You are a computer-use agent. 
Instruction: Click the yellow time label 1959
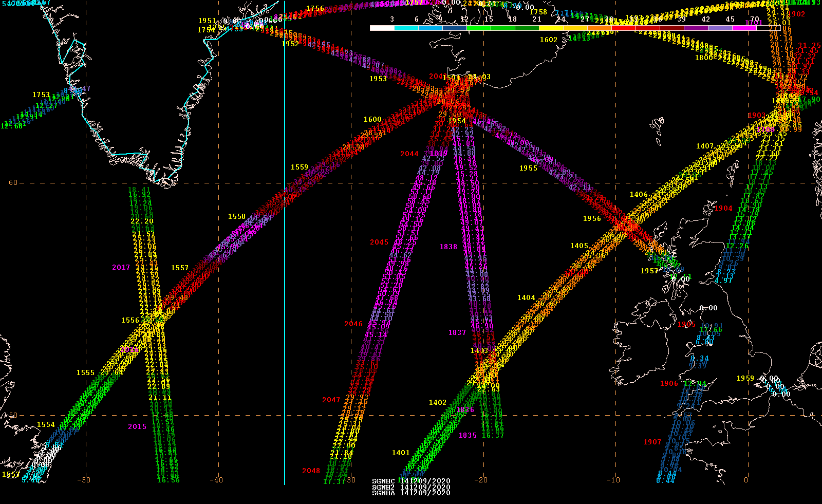[x=745, y=378]
